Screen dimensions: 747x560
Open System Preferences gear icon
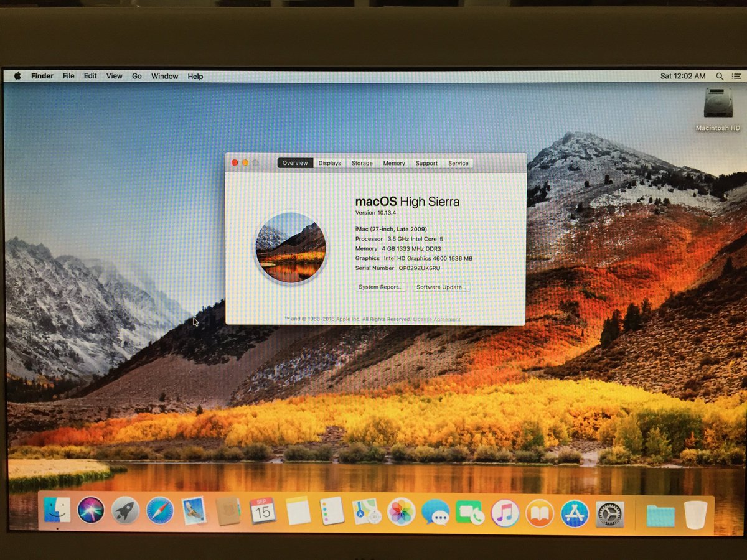[609, 515]
